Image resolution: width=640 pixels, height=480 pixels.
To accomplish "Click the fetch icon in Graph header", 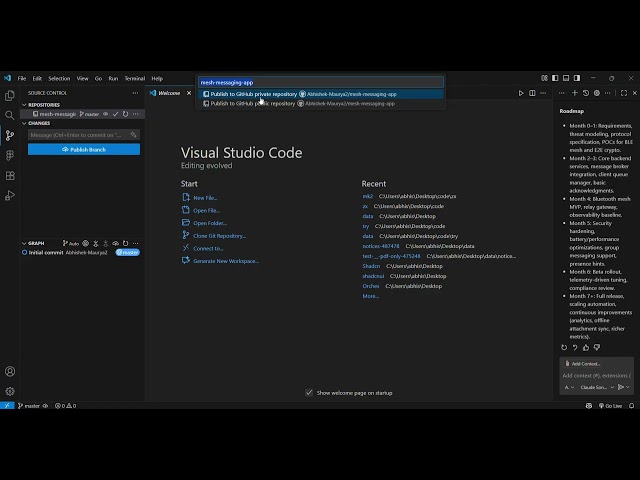I will tap(96, 243).
